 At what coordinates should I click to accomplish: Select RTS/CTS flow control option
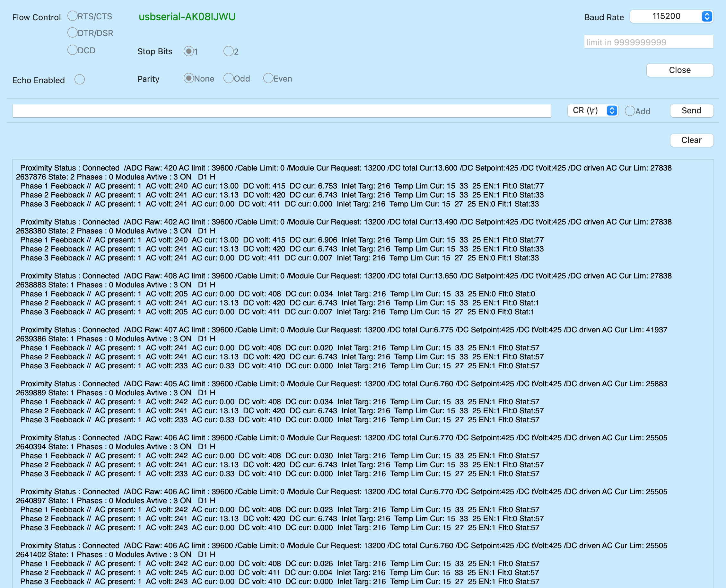[73, 16]
